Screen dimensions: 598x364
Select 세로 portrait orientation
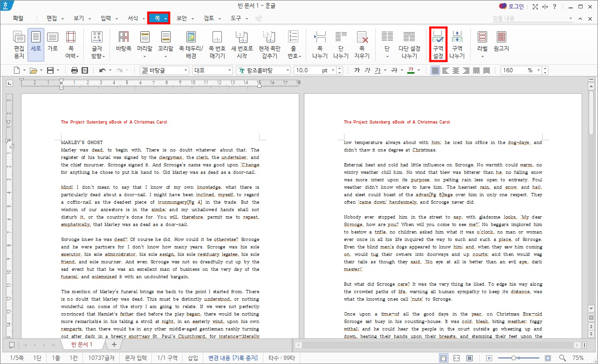[36, 44]
